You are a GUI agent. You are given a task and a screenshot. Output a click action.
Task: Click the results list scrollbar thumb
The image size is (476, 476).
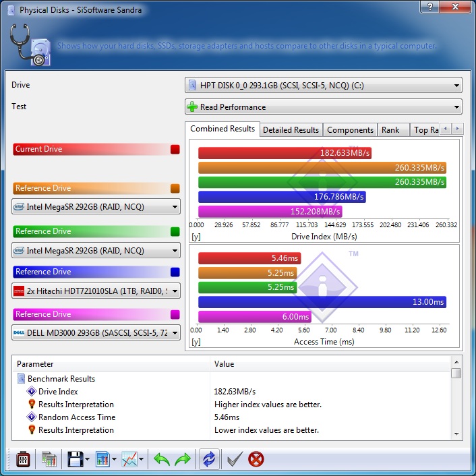click(456, 373)
